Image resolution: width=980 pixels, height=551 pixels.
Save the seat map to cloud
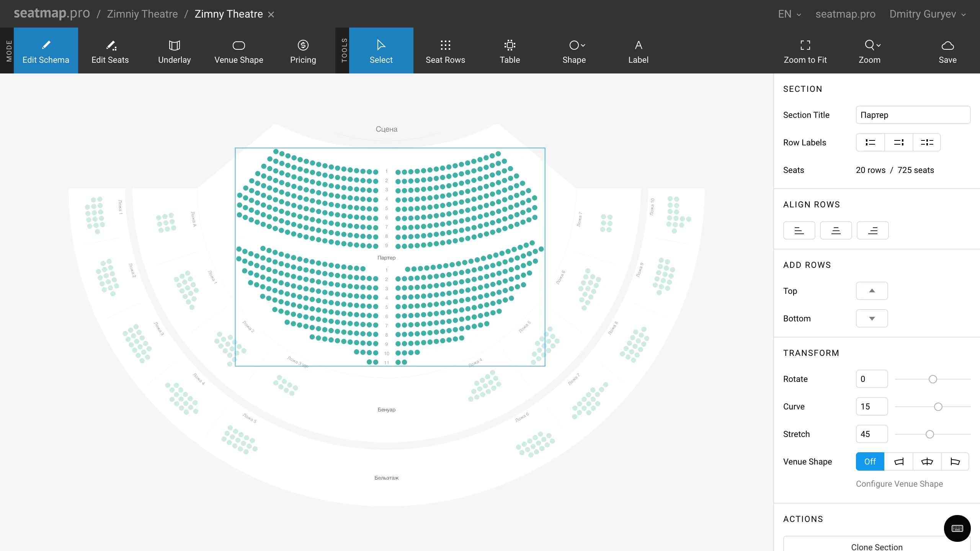[x=948, y=50]
